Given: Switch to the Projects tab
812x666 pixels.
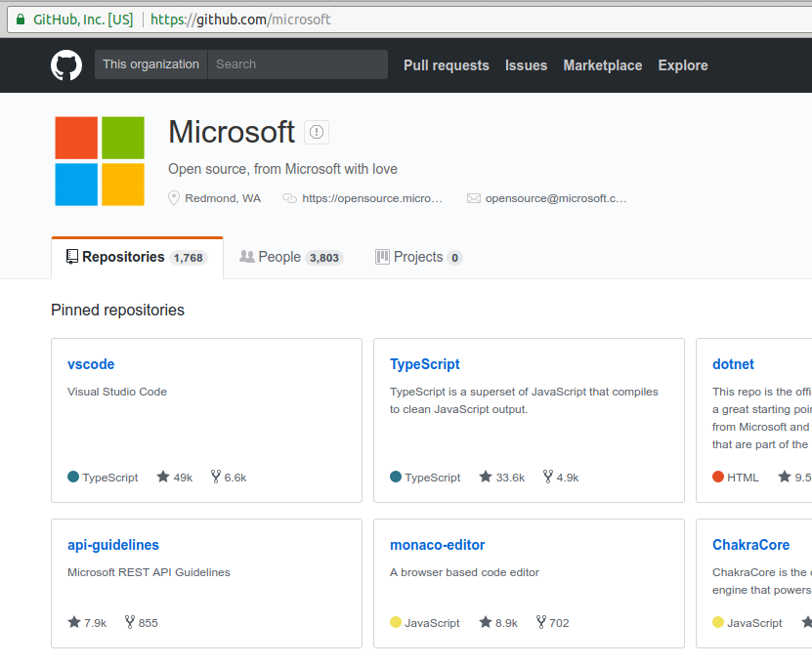Looking at the screenshot, I should tap(418, 257).
